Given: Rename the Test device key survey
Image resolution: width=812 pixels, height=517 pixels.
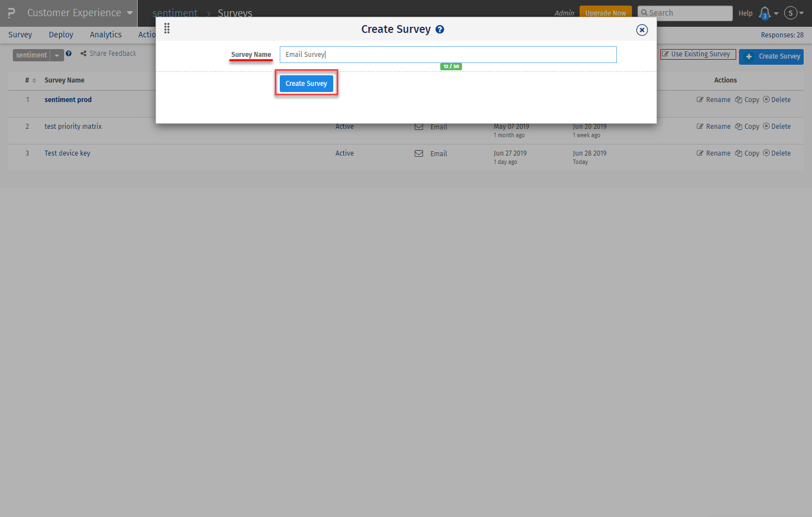Looking at the screenshot, I should [x=713, y=153].
